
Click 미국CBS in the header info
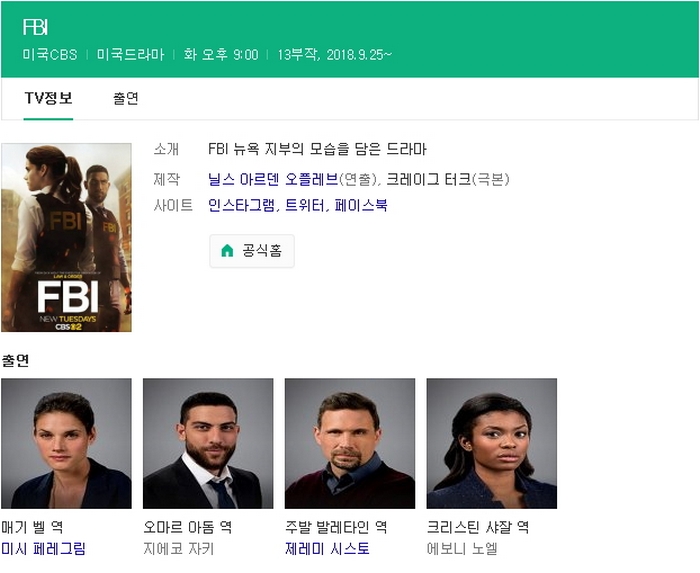click(50, 55)
